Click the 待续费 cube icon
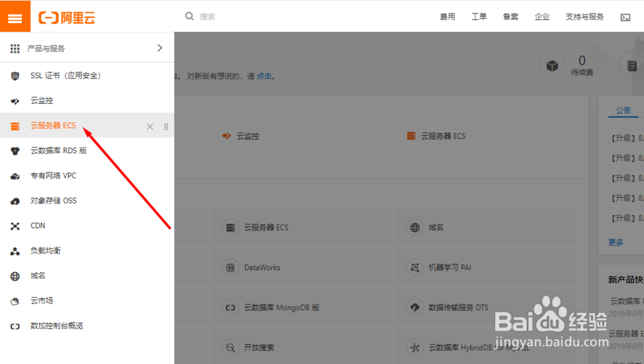 click(x=552, y=65)
